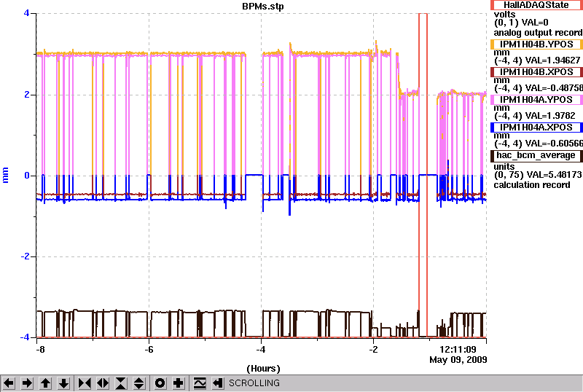
Task: Select the IPM1H04B.YPOS legend entry
Action: tap(536, 44)
